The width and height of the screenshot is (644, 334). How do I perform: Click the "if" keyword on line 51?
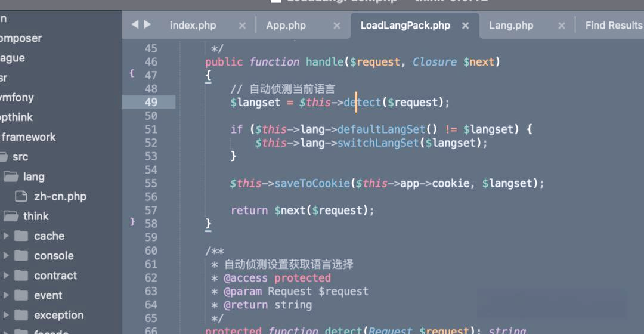[x=237, y=129]
